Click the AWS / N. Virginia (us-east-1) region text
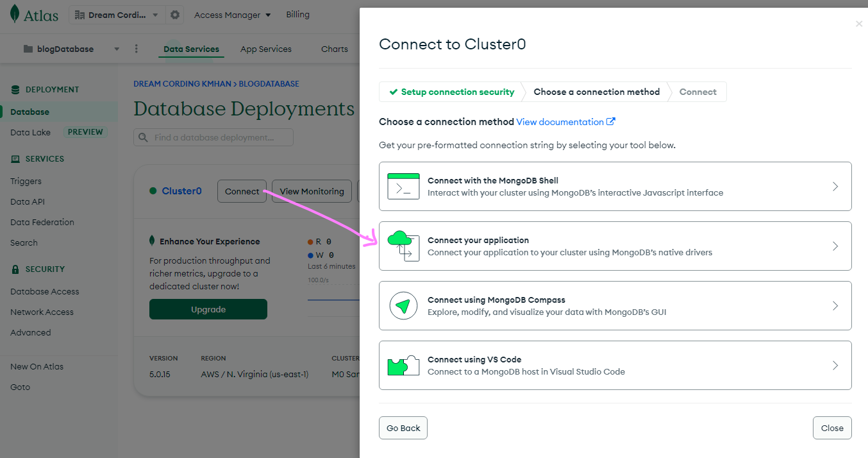The image size is (868, 458). point(255,374)
